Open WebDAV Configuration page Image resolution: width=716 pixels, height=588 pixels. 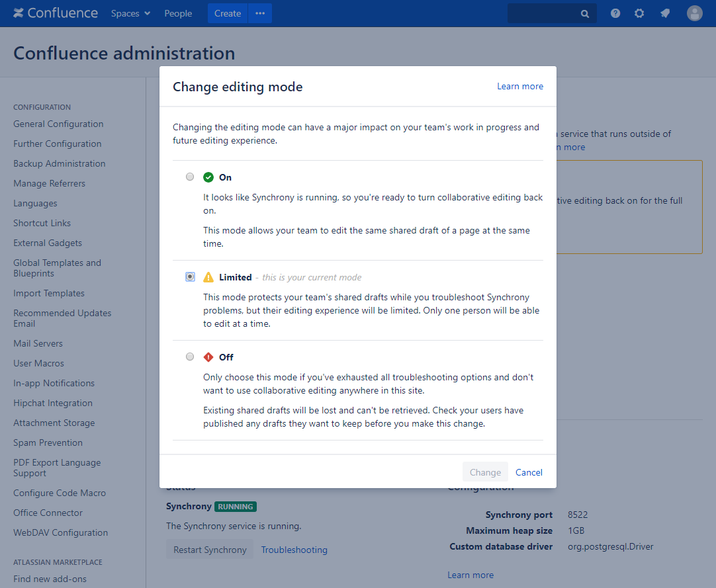click(61, 532)
